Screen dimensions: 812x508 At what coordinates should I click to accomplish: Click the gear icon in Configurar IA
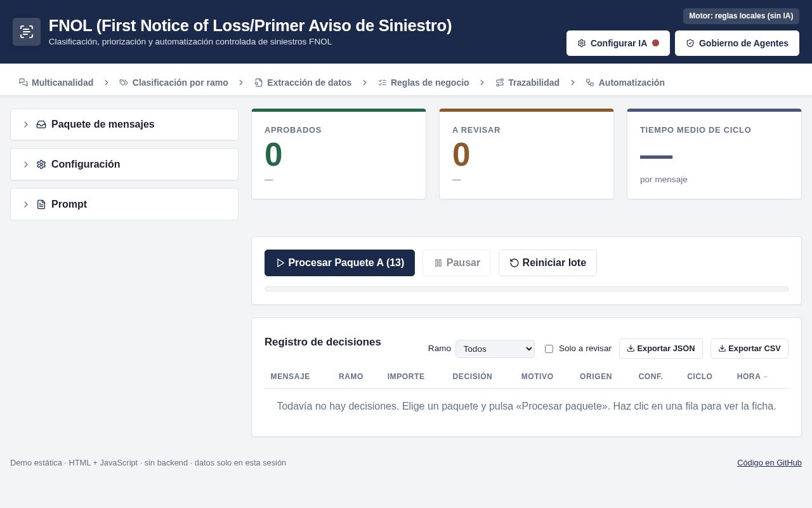click(582, 43)
